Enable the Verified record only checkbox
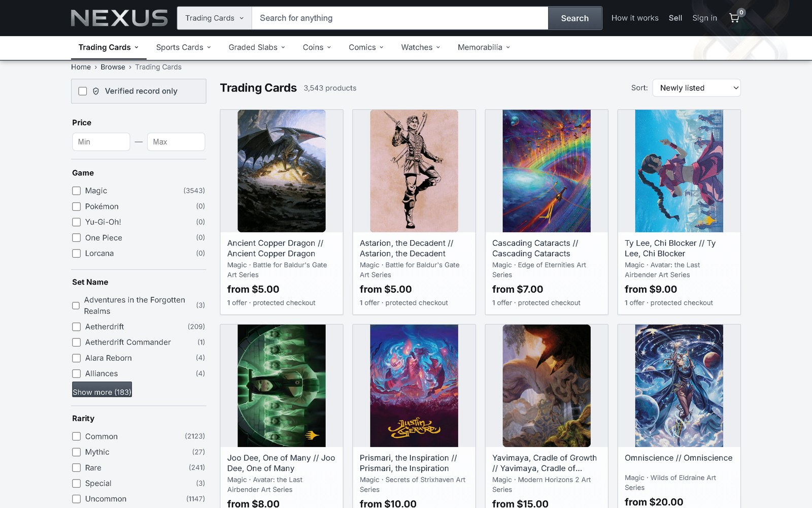This screenshot has height=508, width=812. [x=83, y=91]
